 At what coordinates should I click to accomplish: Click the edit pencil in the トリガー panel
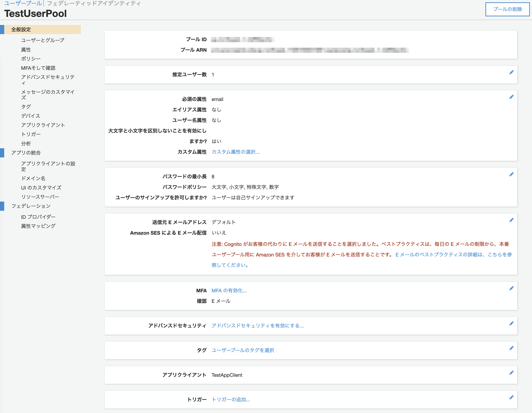[511, 397]
